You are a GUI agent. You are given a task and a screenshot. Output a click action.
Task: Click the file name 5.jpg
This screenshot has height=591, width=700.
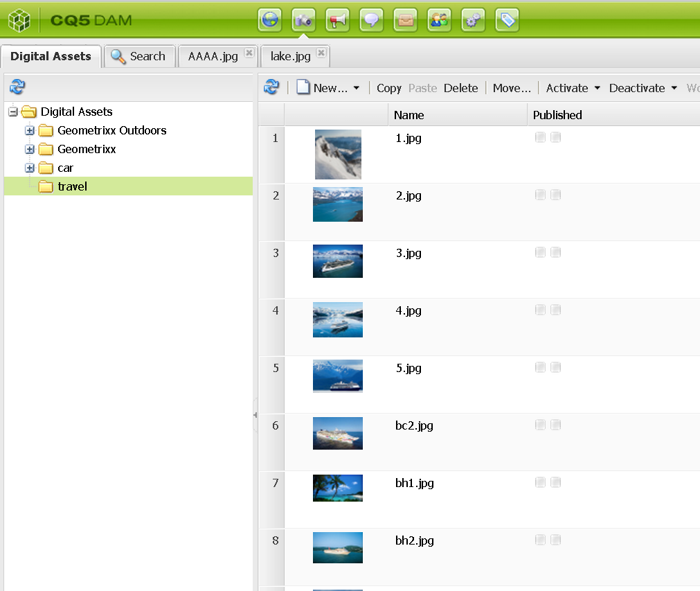coord(409,369)
